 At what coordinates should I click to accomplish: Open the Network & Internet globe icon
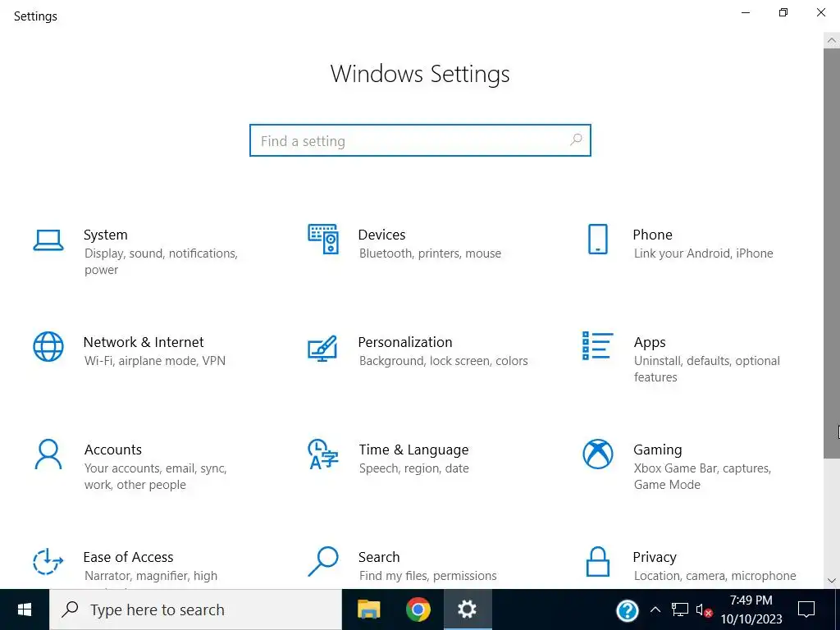(48, 347)
